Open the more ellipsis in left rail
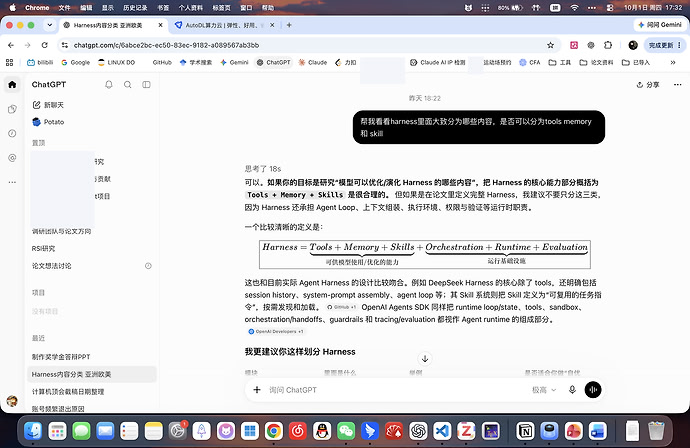The width and height of the screenshot is (690, 448). point(12,182)
